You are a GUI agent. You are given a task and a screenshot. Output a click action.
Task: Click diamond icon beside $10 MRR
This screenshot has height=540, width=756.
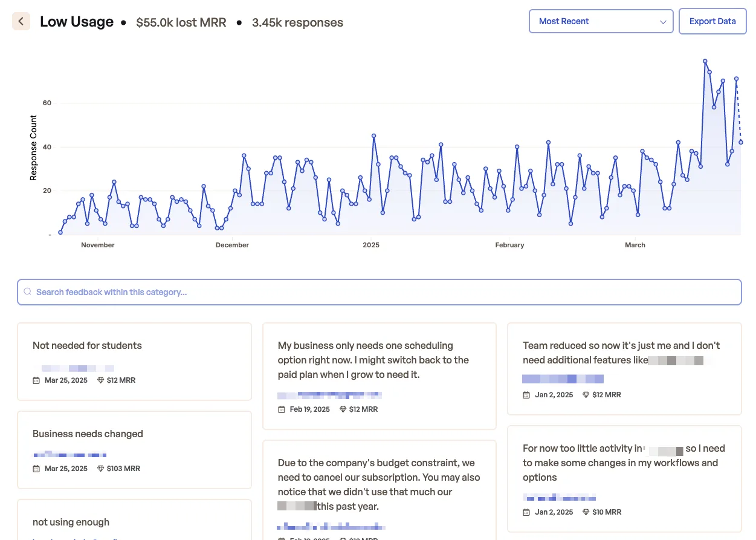(586, 512)
